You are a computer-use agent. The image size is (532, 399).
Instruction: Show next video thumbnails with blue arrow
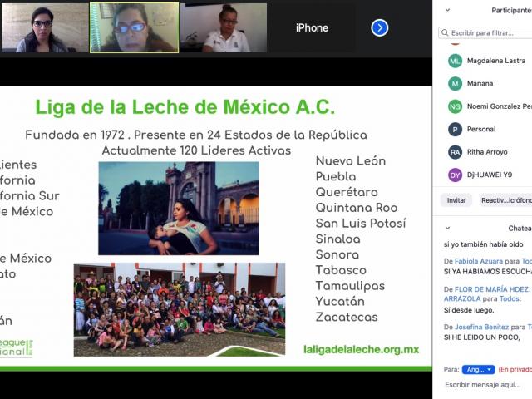point(379,27)
